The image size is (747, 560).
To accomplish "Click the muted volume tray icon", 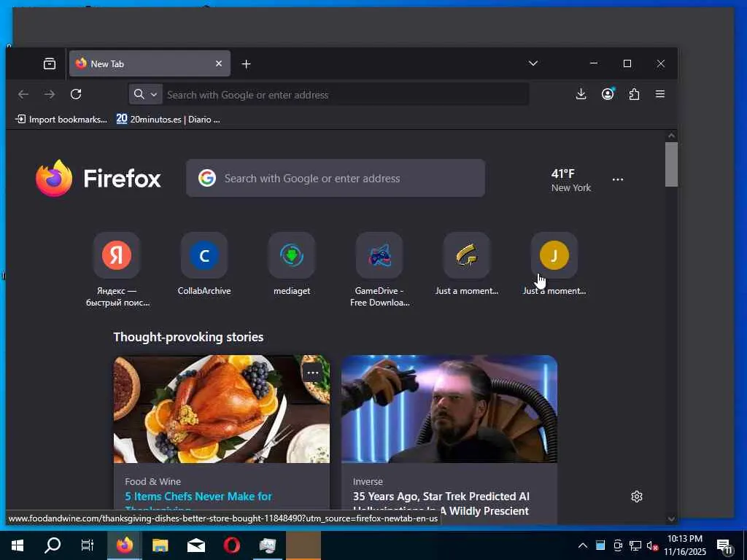I will click(x=652, y=545).
